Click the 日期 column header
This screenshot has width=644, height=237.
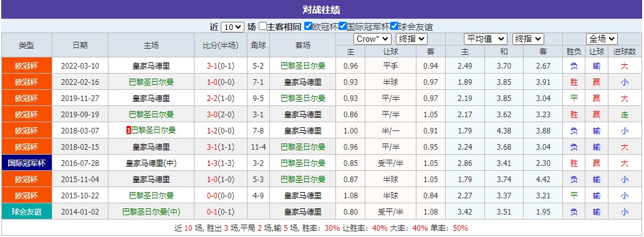click(80, 45)
